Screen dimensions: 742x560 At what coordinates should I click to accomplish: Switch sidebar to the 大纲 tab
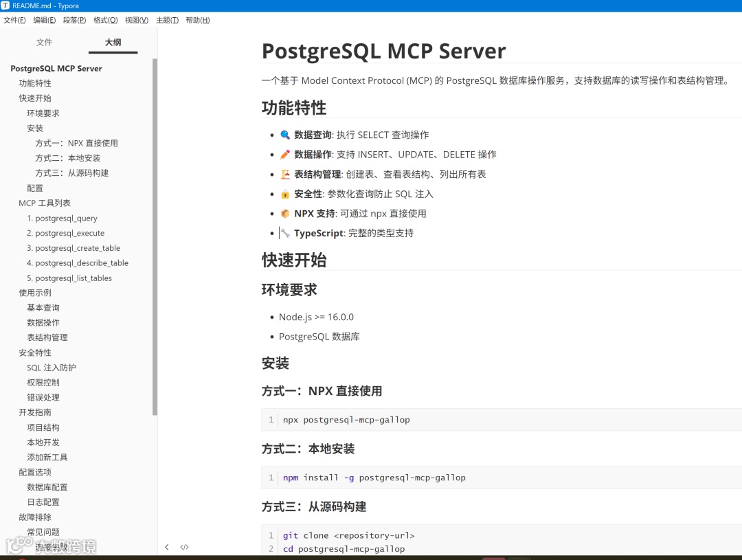tap(113, 42)
